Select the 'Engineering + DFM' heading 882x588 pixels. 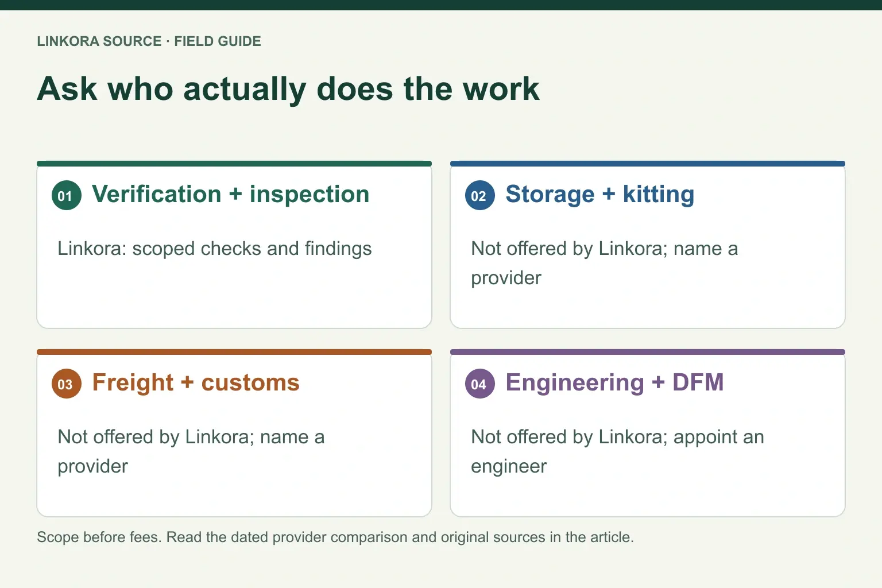coord(614,382)
